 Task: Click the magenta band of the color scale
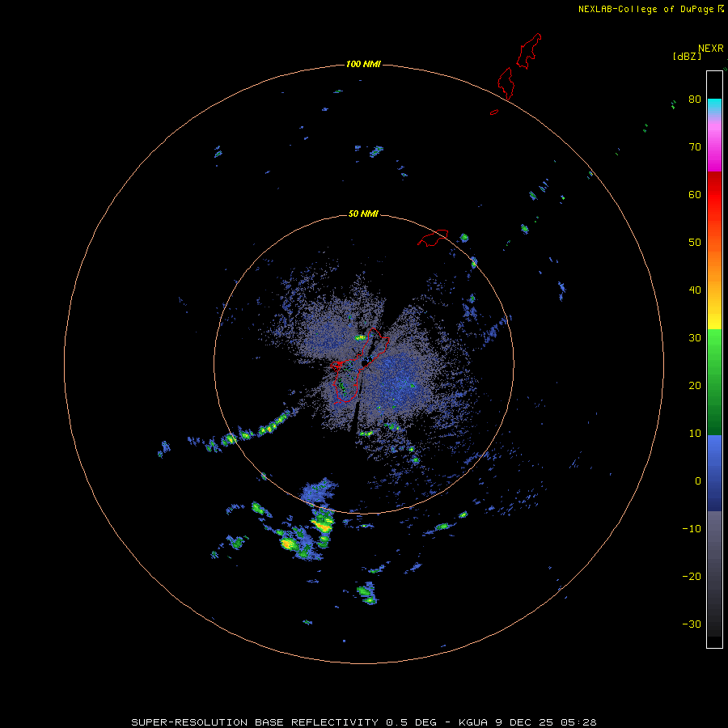click(x=714, y=149)
